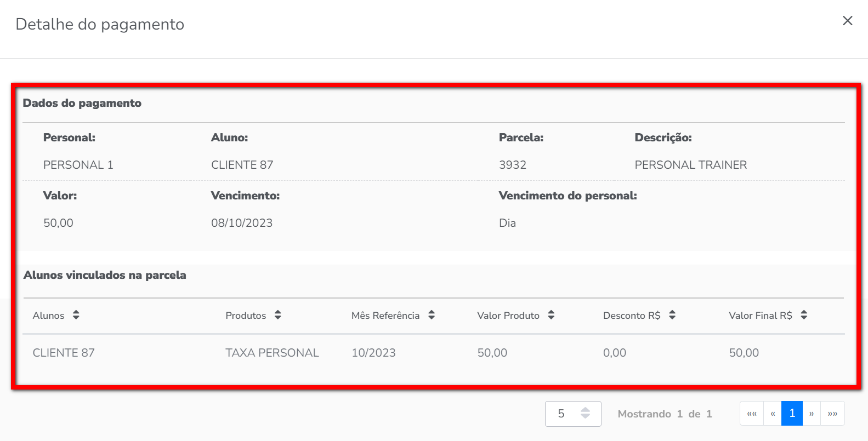Select CLIENTE 87 in the students table
The image size is (868, 441).
(64, 353)
